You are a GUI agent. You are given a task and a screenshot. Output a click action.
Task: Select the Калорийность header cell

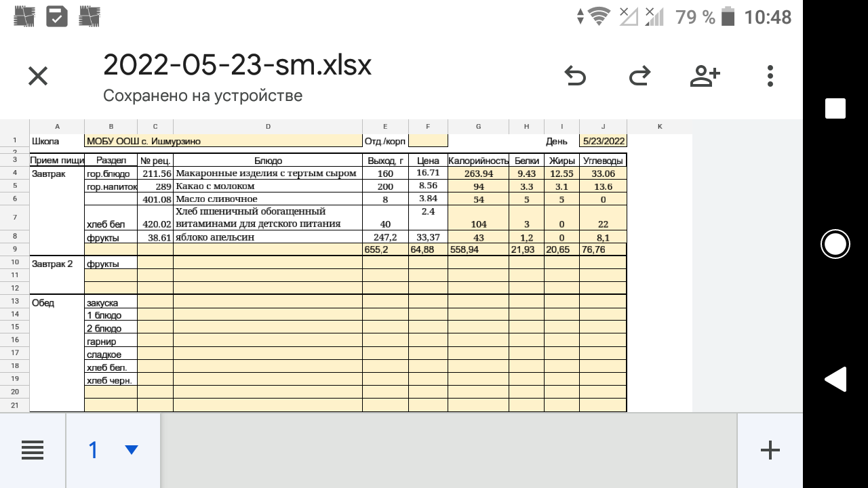(x=478, y=161)
